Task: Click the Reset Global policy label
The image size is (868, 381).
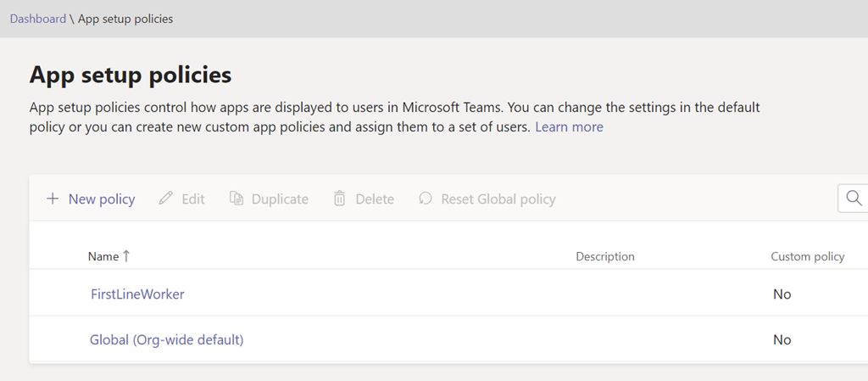Action: (498, 199)
